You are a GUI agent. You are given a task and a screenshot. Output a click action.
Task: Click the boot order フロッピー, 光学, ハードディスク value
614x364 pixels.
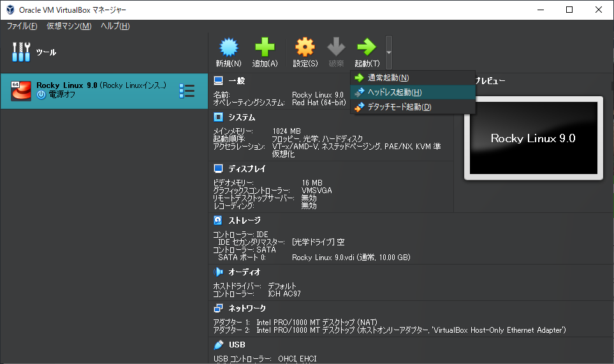(x=317, y=139)
